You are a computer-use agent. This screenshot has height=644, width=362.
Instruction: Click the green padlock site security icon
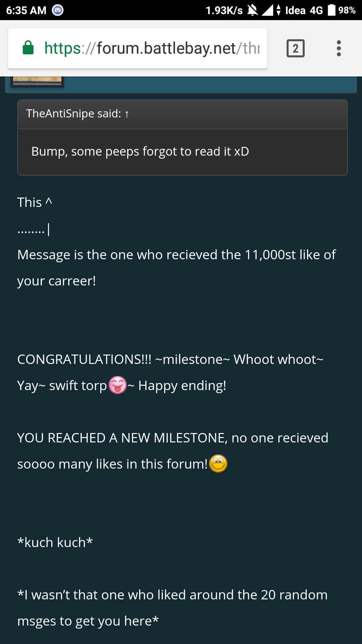point(28,48)
